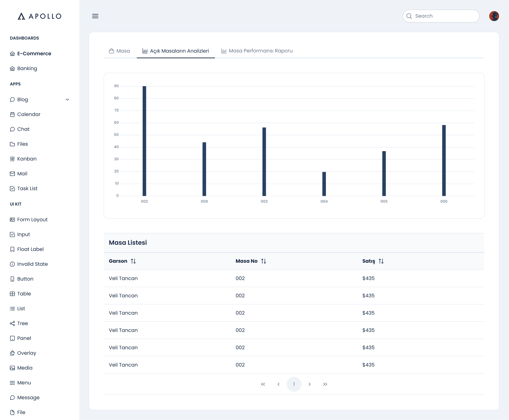Click the Masa Listesi heading
This screenshot has width=509, height=420.
pos(128,243)
